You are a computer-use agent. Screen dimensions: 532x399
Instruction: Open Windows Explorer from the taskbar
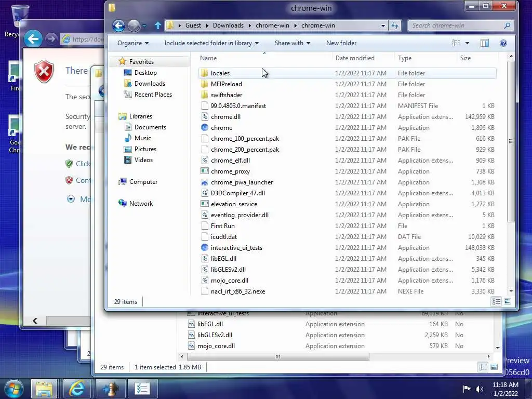click(44, 389)
